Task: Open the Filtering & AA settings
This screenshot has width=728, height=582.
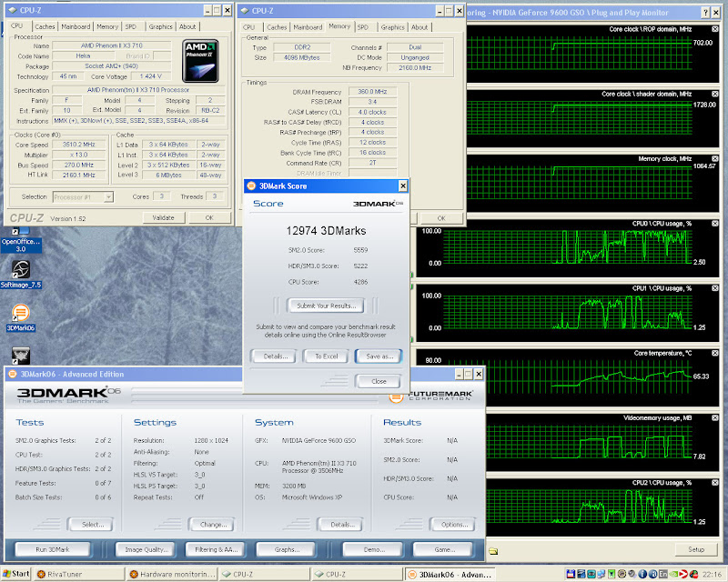Action: click(217, 549)
